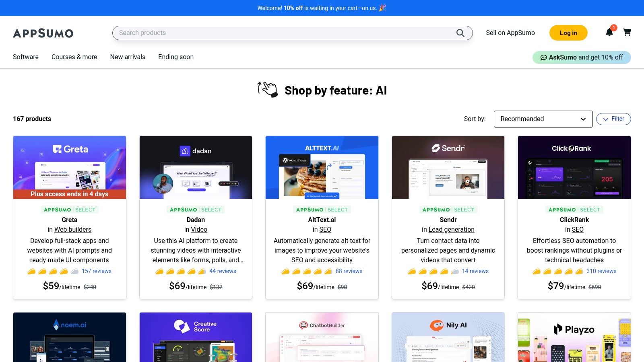
Task: Switch to the New arrivals section
Action: [x=128, y=57]
